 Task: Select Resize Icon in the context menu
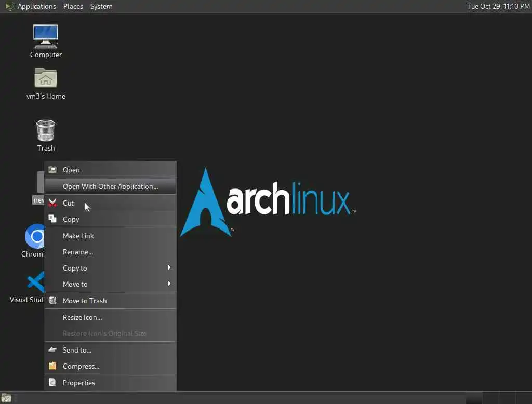click(110, 317)
